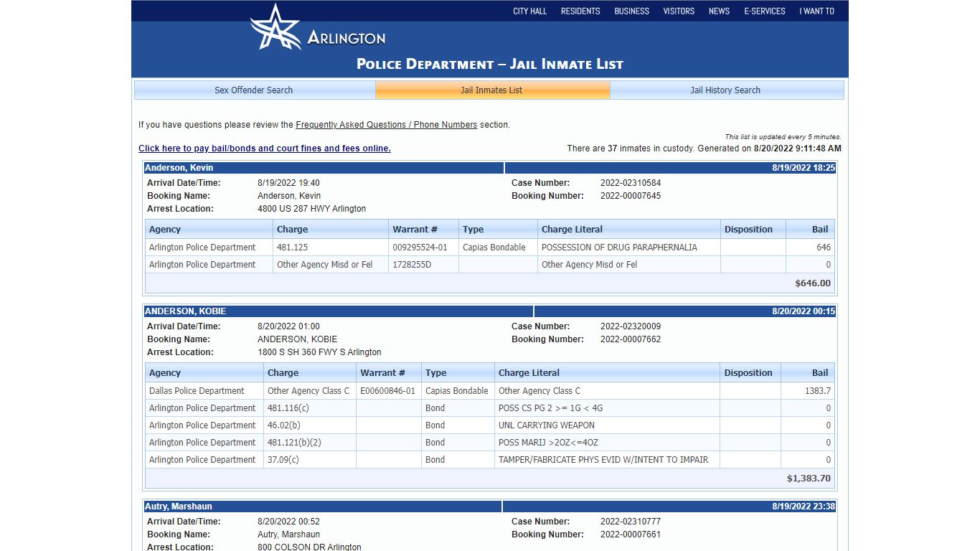Click the Autry, Marshaun inmate header

pos(323,507)
